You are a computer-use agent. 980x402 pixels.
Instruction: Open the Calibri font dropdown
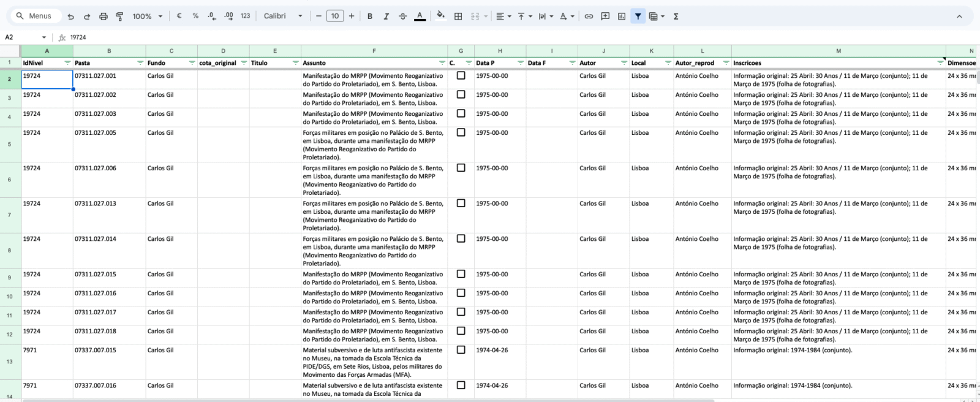(x=283, y=17)
